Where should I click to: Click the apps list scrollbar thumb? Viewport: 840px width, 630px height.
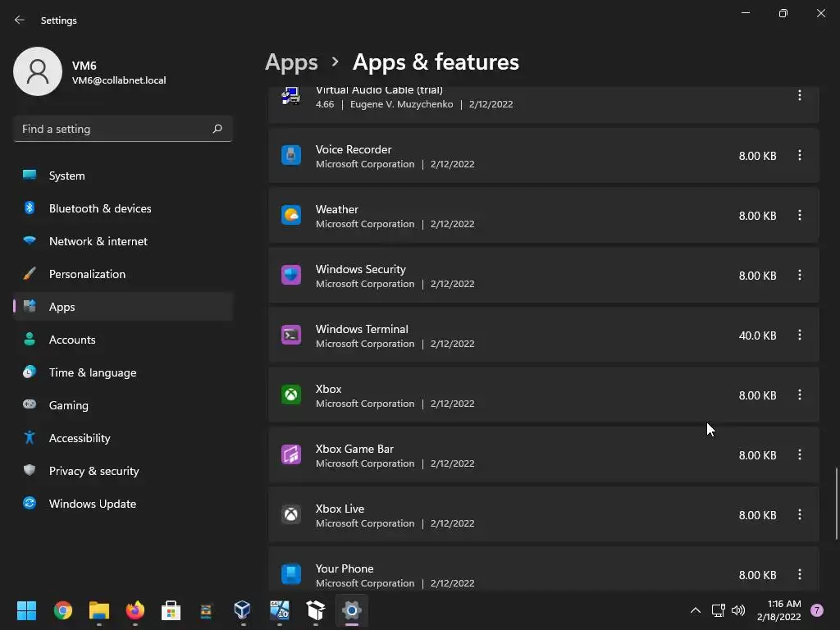[836, 504]
